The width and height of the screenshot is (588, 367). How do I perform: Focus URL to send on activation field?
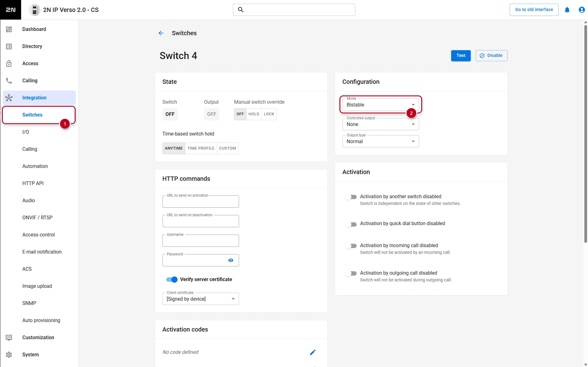click(200, 202)
